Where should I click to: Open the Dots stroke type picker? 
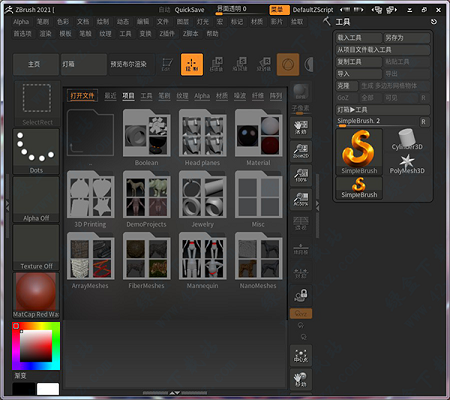36,152
